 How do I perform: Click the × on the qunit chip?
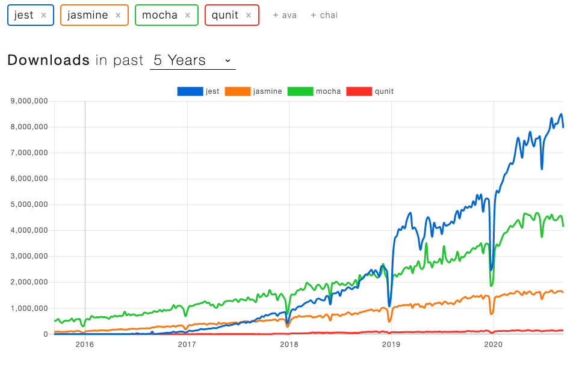click(249, 15)
